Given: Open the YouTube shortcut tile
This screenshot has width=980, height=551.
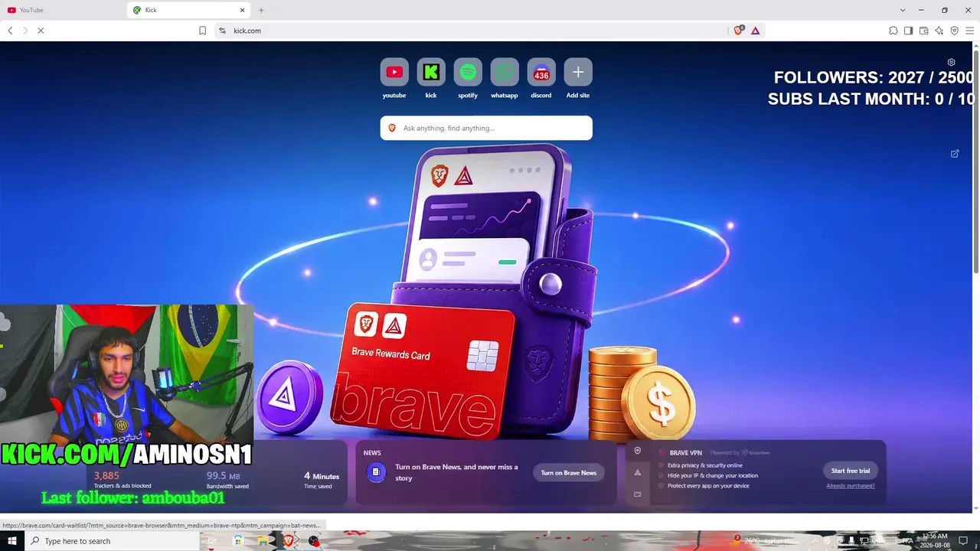Looking at the screenshot, I should pos(394,73).
